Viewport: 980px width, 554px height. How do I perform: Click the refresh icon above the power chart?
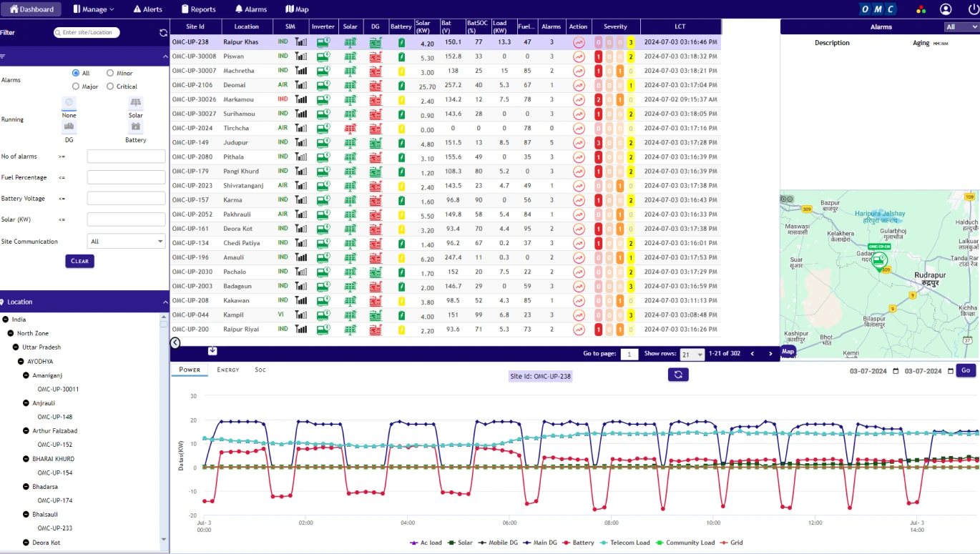click(678, 374)
